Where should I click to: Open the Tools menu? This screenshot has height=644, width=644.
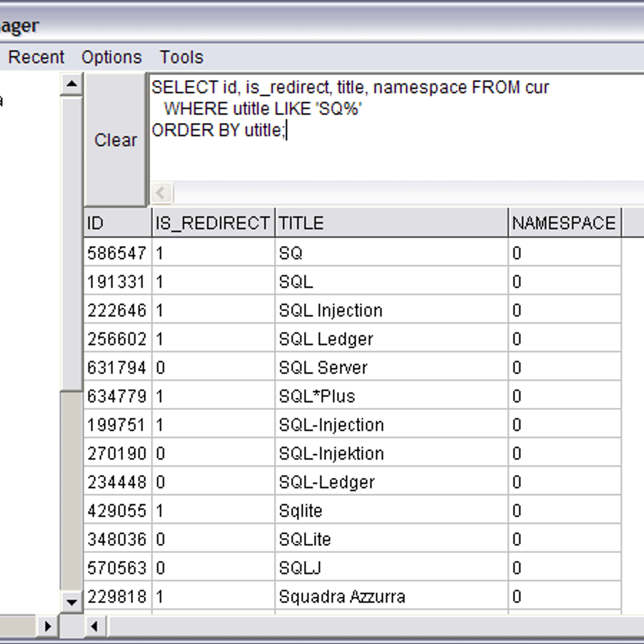click(181, 57)
